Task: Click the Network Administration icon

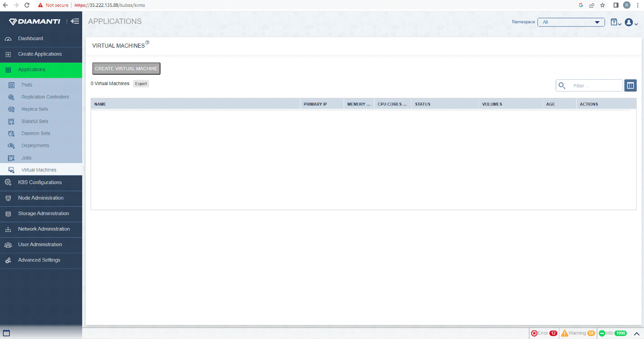Action: point(8,229)
